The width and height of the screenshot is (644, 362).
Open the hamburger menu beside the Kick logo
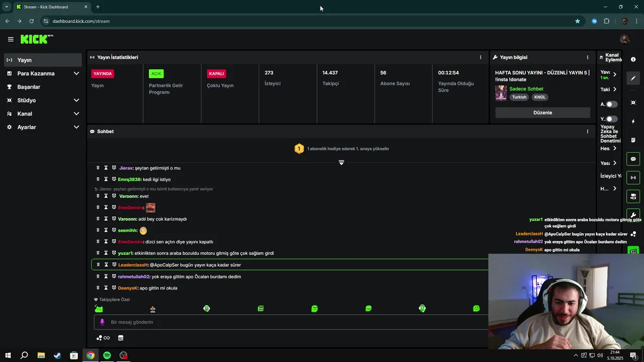pyautogui.click(x=11, y=39)
